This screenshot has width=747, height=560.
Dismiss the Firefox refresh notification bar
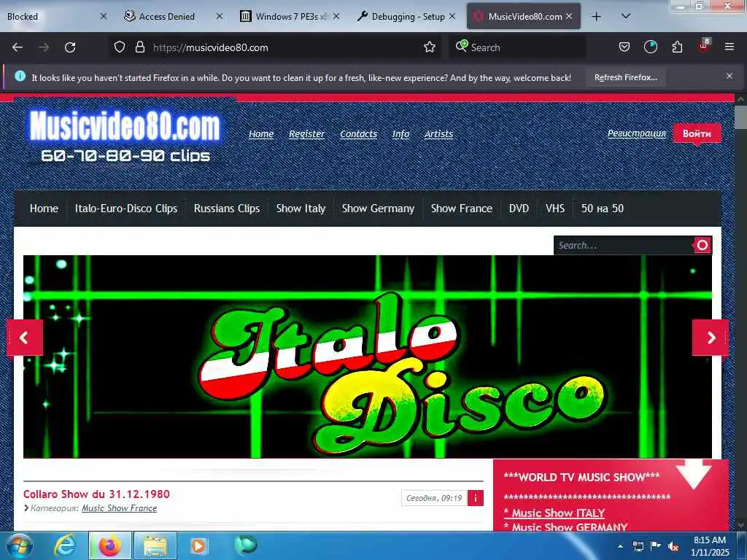[729, 76]
